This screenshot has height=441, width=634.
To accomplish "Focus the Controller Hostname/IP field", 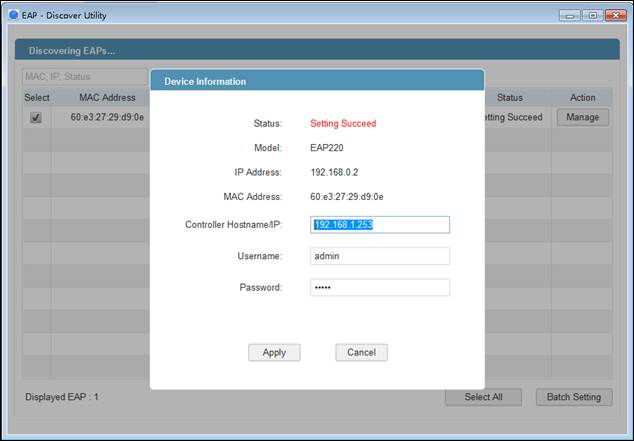I will tap(380, 225).
